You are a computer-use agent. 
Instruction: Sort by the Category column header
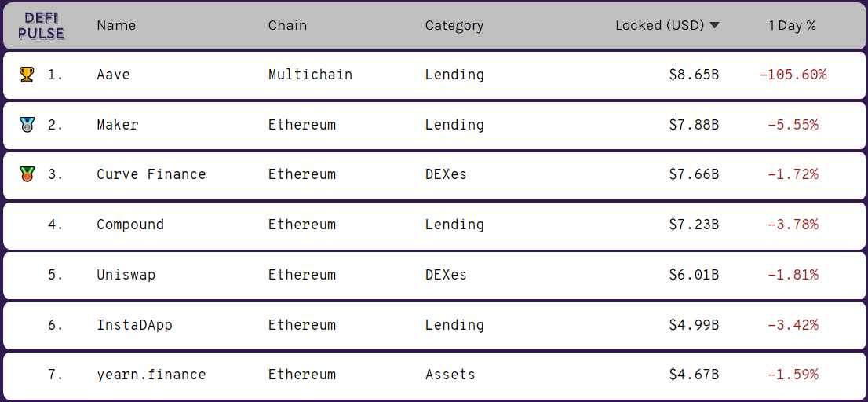coord(454,25)
